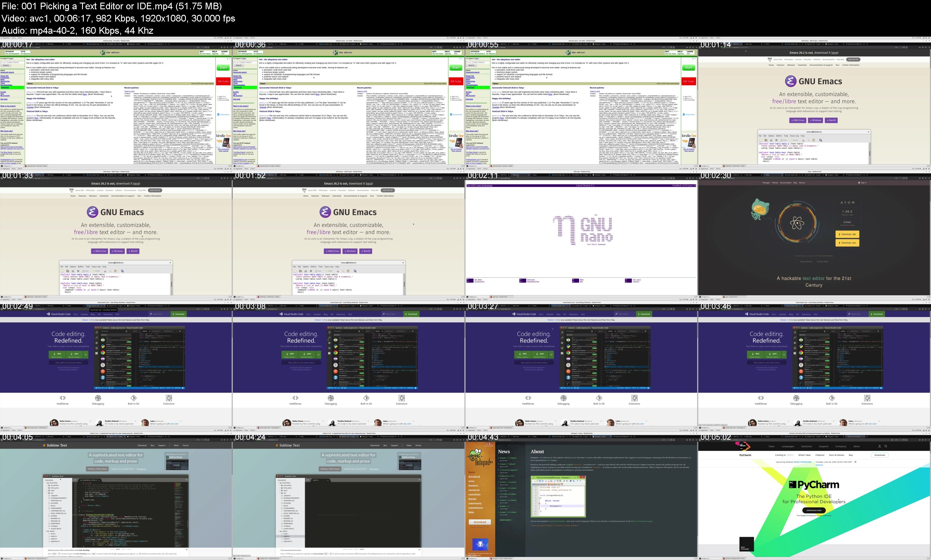
Task: Click the outlined Download button in PyCharm frame
Action: 880,455
